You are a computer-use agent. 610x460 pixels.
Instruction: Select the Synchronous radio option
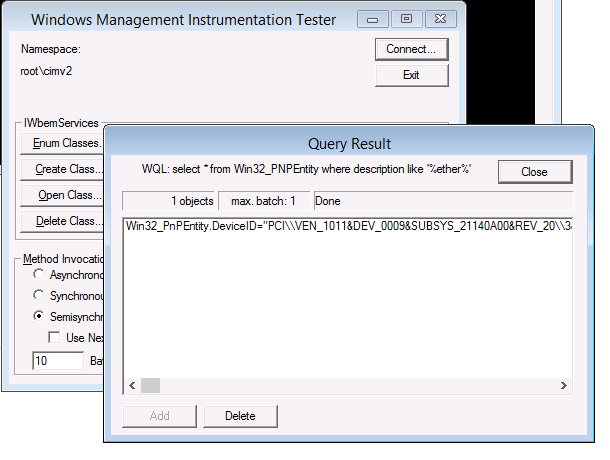[x=38, y=295]
